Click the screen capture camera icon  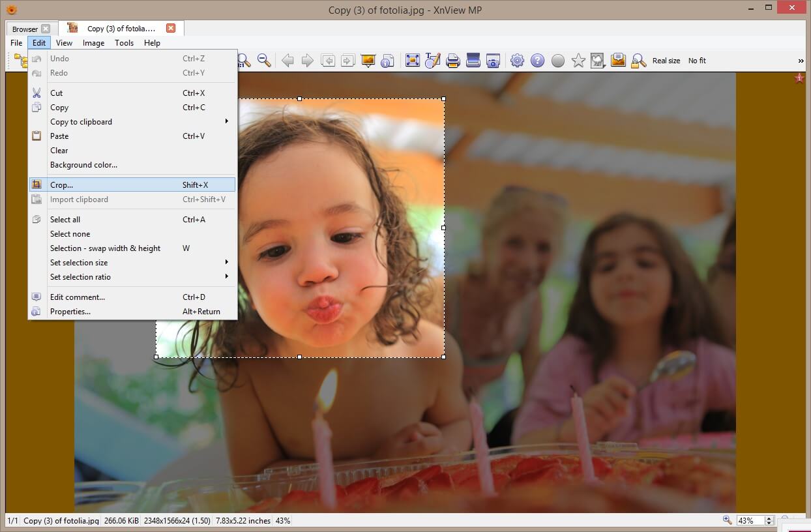tap(494, 61)
